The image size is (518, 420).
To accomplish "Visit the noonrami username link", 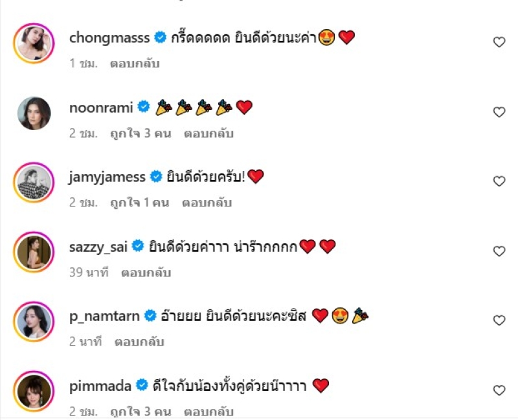I will (101, 107).
